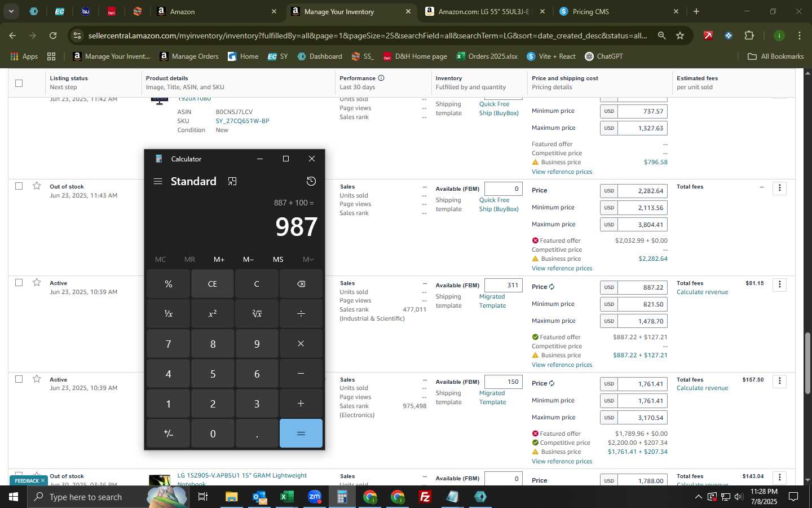Screen dimensions: 812x508
Task: Tick checkbox for active listing with 311 units
Action: [x=19, y=282]
